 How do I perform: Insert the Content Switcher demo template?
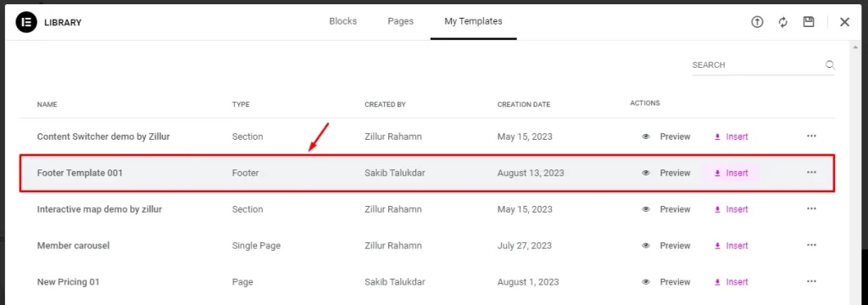[x=732, y=136]
